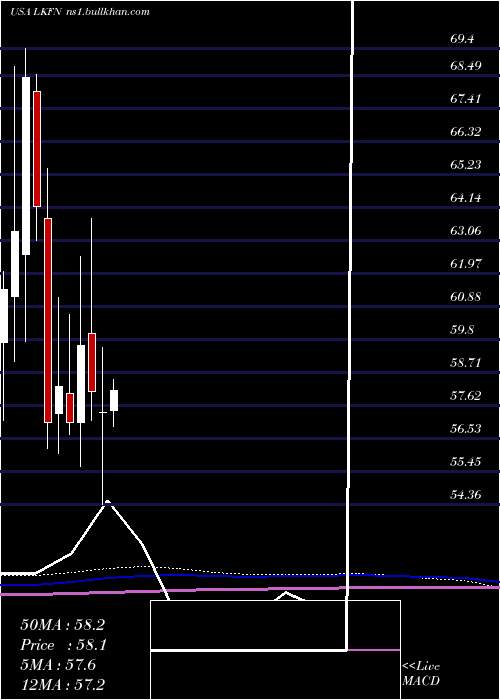Click the 61.97 price axis label
This screenshot has height=700, width=500.
466,264
